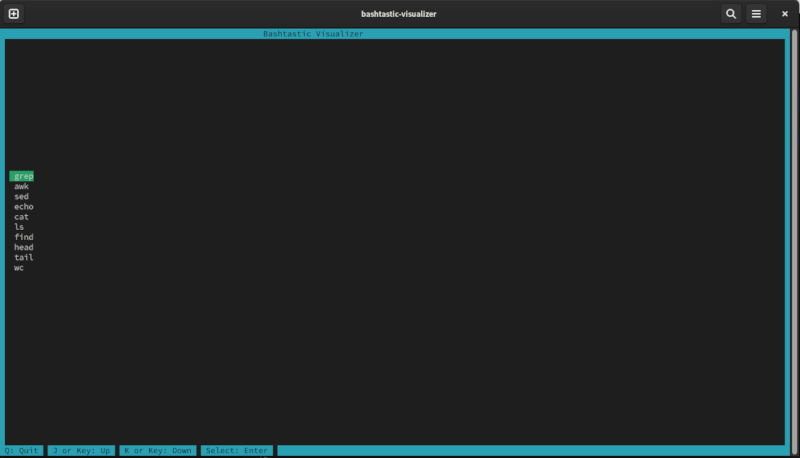Click the 'J or Key: Up' hint

tap(81, 450)
